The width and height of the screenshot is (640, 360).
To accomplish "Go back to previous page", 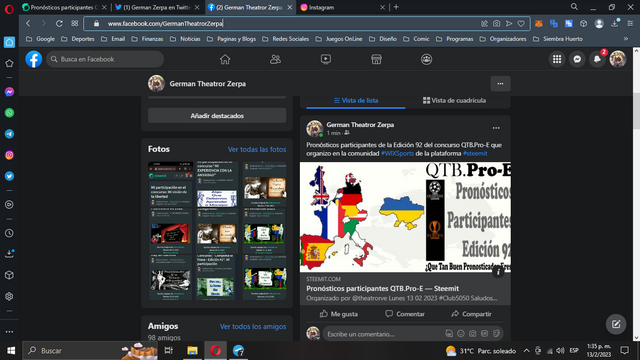I will coord(28,24).
